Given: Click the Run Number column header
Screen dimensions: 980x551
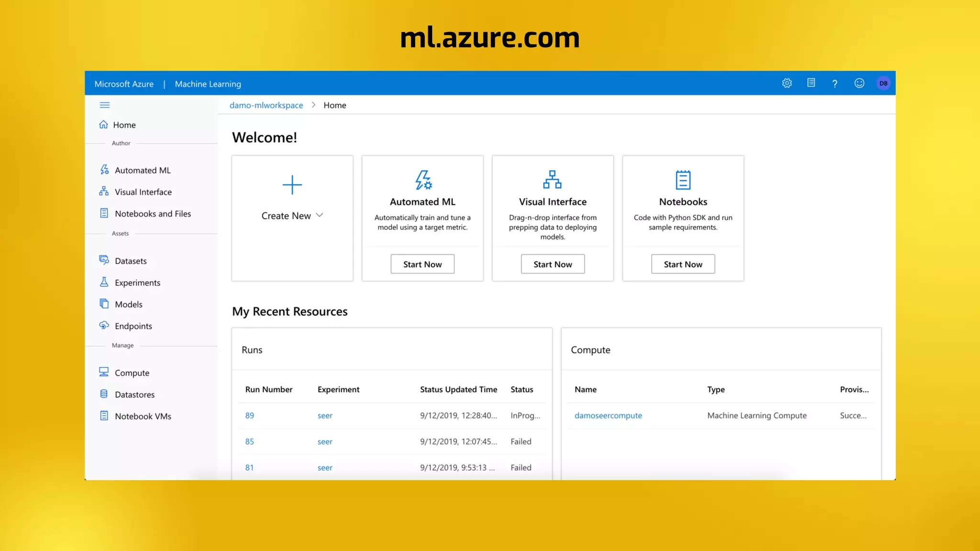Looking at the screenshot, I should tap(268, 389).
